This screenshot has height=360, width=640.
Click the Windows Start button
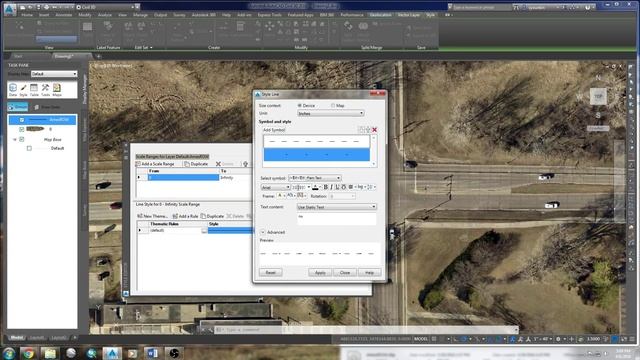(8, 353)
